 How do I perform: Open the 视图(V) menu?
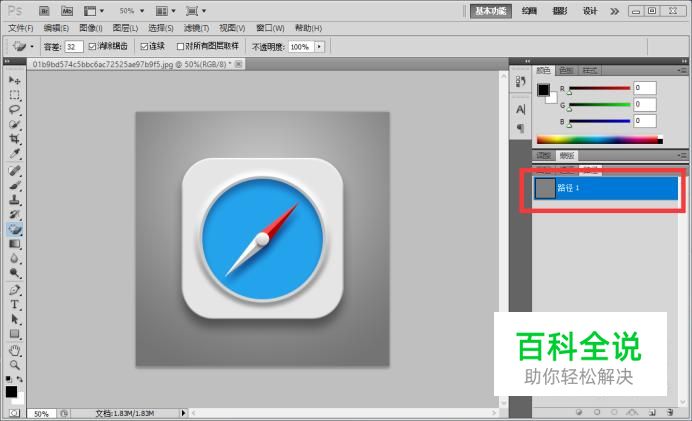232,28
